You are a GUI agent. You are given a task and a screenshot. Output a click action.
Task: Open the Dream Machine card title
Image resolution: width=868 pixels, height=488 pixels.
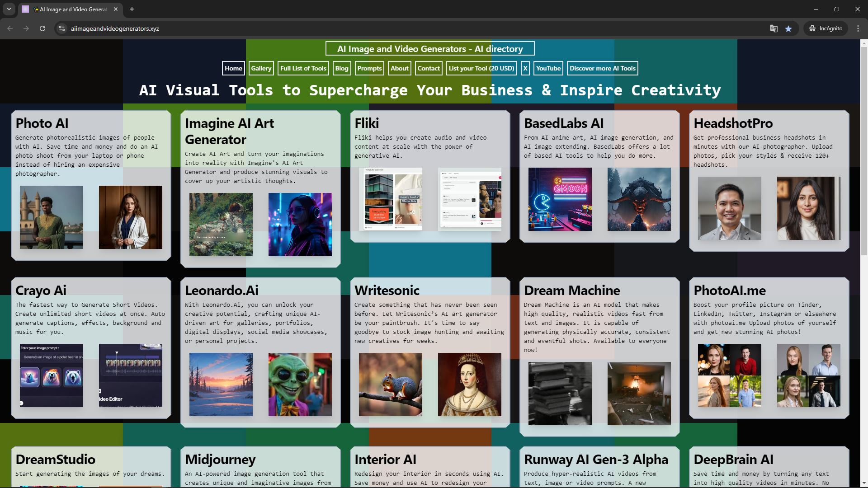pos(572,290)
